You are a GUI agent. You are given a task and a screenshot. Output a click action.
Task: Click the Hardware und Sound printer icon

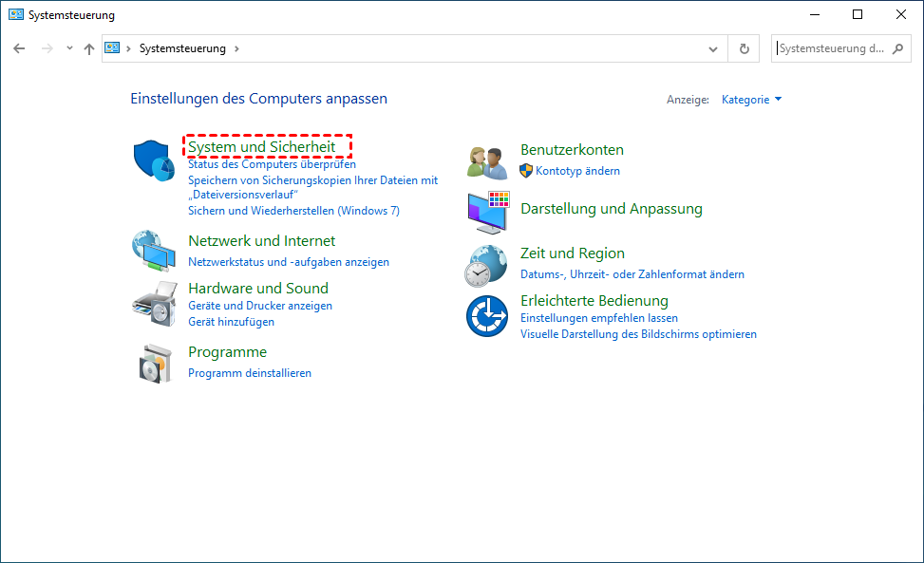point(155,304)
